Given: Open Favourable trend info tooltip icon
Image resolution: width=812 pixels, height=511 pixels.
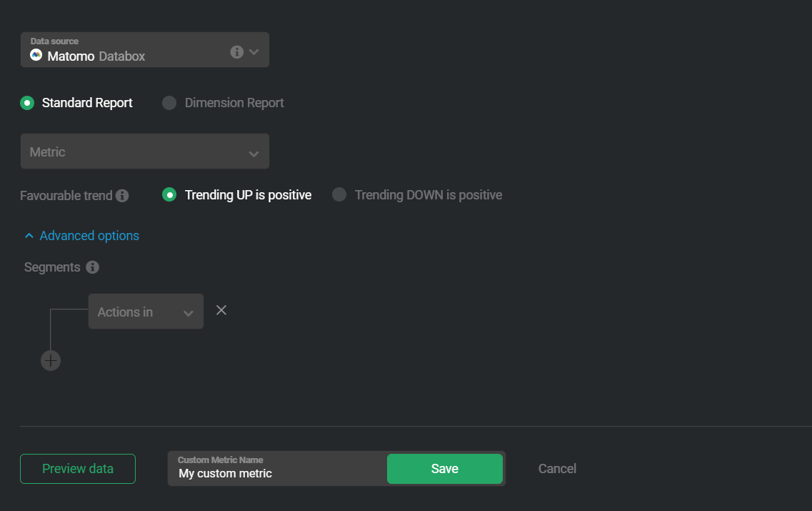Looking at the screenshot, I should coord(122,195).
